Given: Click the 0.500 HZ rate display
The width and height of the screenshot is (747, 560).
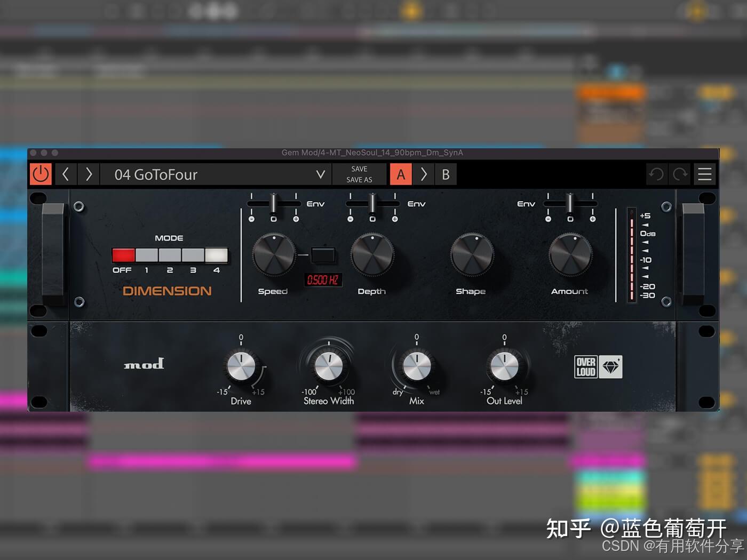Looking at the screenshot, I should coord(323,280).
